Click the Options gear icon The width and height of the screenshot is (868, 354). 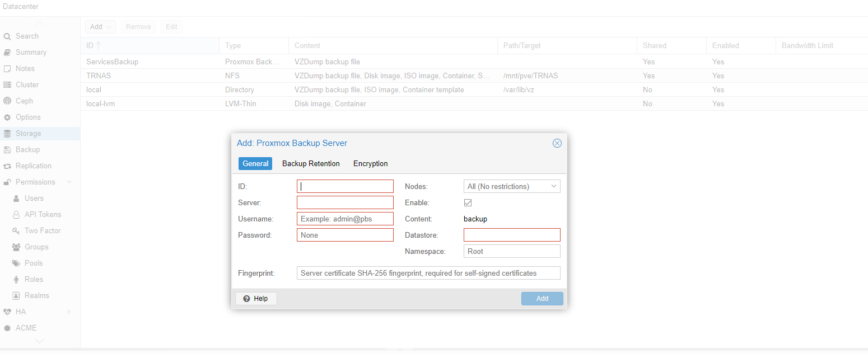point(7,117)
